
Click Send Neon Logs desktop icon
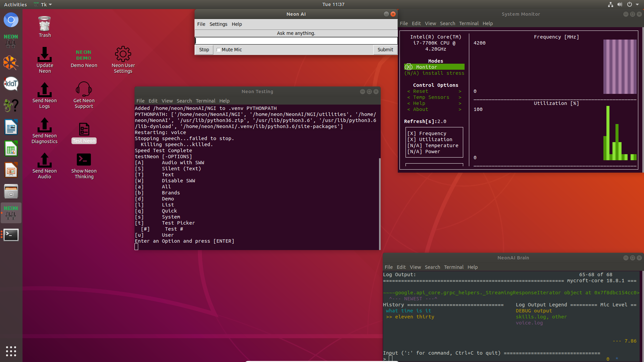tap(45, 96)
